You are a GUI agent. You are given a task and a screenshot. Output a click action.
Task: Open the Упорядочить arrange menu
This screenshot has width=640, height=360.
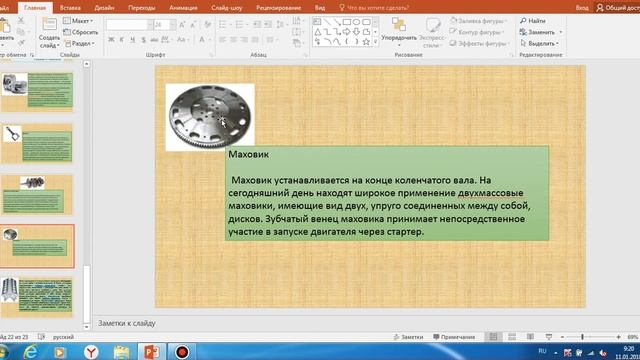point(399,32)
